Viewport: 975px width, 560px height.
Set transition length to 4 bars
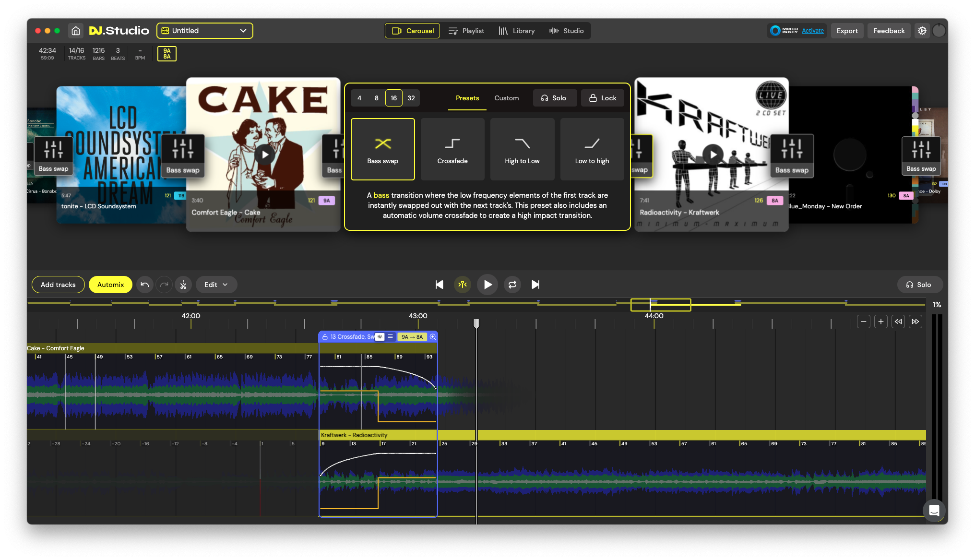359,98
